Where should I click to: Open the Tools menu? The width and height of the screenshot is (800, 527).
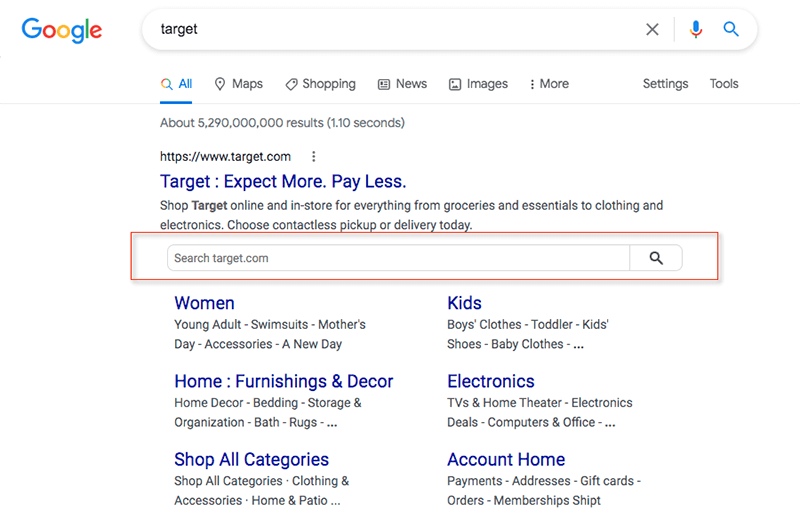[724, 84]
